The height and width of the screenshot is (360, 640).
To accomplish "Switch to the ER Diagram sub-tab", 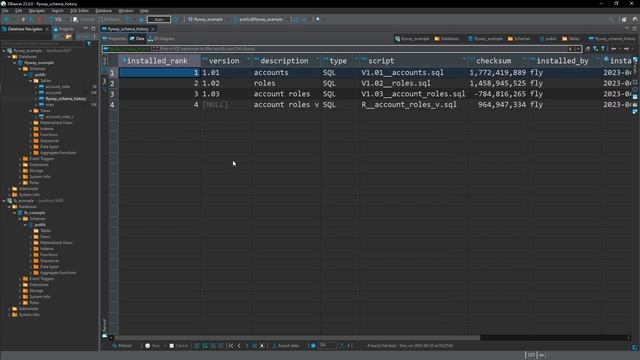I will [x=161, y=38].
